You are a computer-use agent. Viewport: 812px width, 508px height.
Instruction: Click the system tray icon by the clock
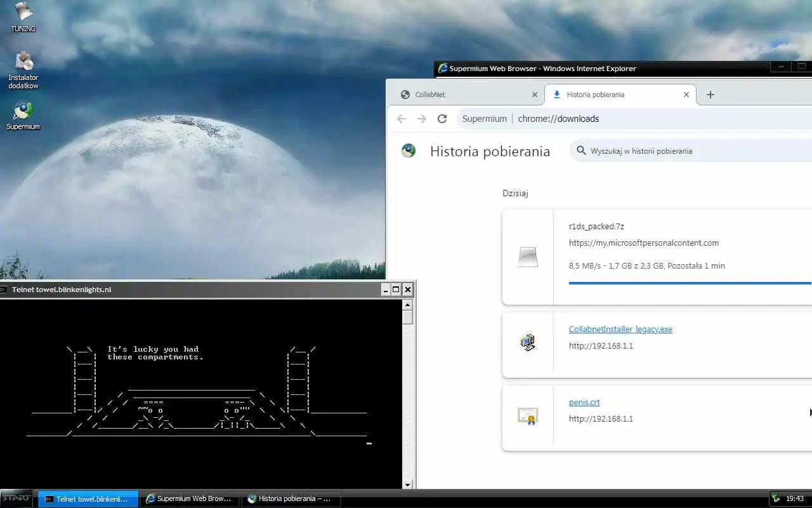tap(775, 498)
